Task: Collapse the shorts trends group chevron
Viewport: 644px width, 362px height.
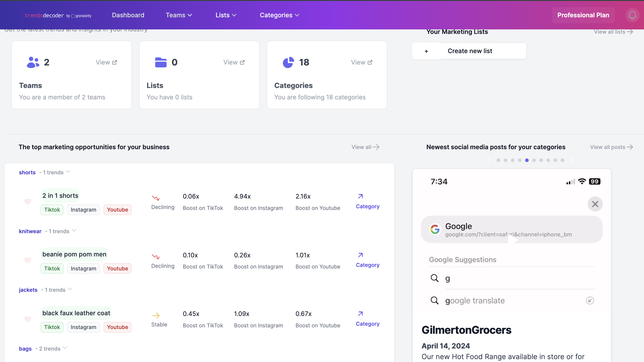Action: [68, 172]
